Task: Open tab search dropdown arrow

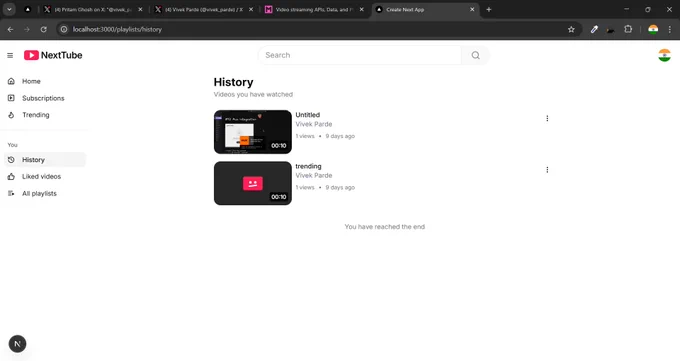Action: (x=9, y=9)
